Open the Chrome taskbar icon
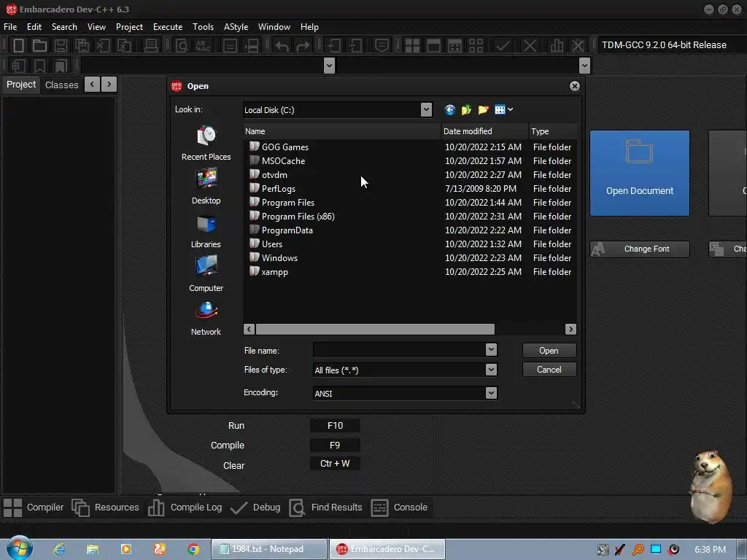The image size is (747, 560). point(193,549)
